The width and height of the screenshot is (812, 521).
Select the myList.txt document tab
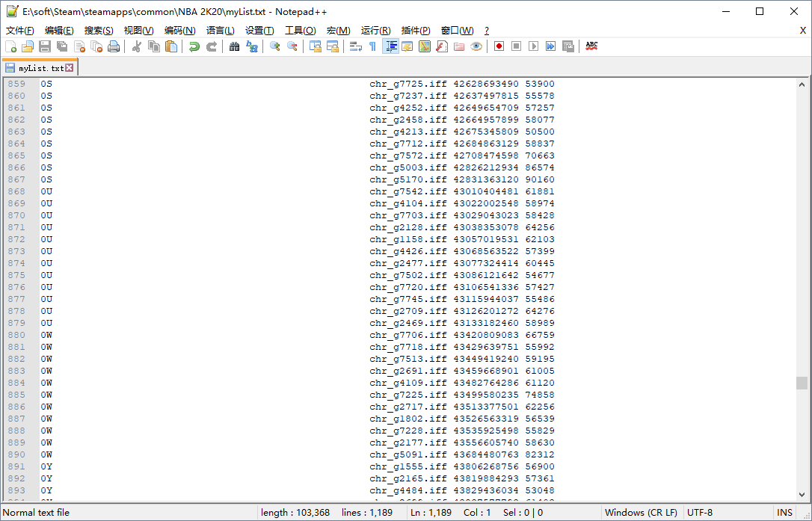(x=40, y=68)
